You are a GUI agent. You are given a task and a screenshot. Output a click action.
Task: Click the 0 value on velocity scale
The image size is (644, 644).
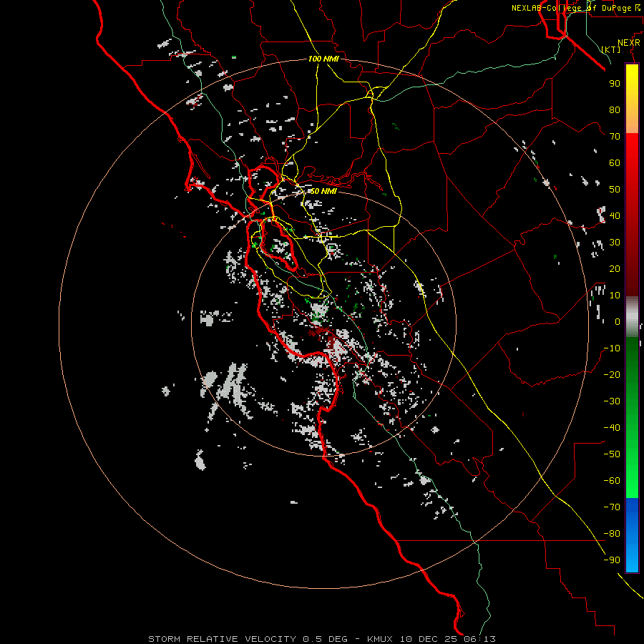pyautogui.click(x=618, y=321)
